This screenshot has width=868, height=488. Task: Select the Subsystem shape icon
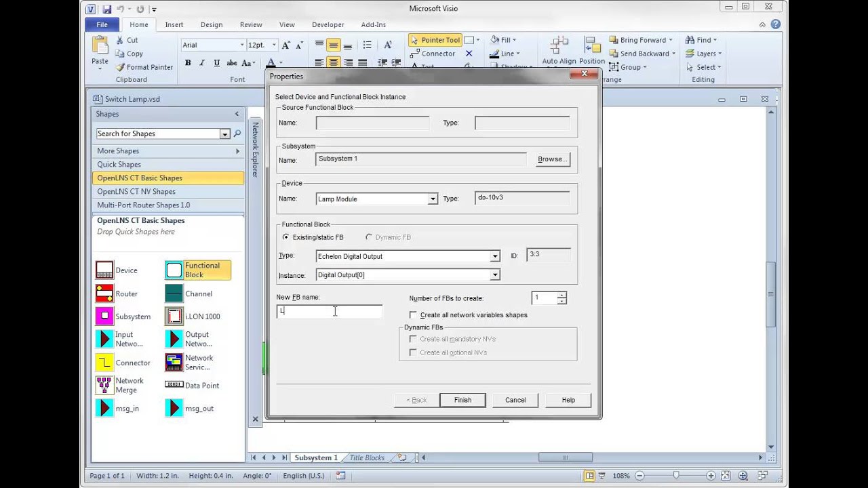click(x=104, y=317)
